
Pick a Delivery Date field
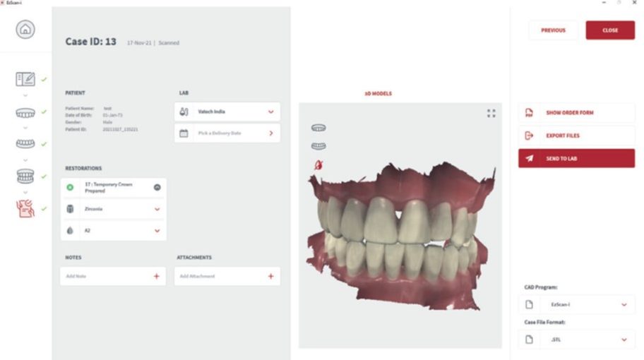(x=227, y=133)
